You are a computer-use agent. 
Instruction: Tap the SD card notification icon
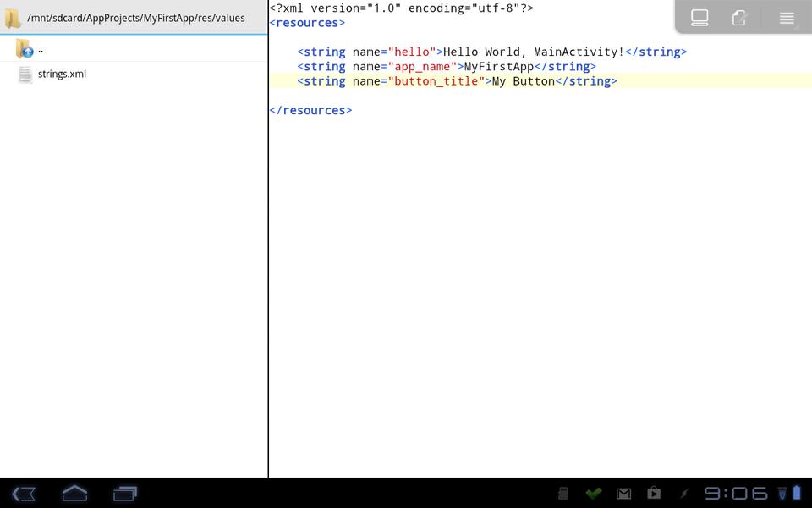[562, 493]
